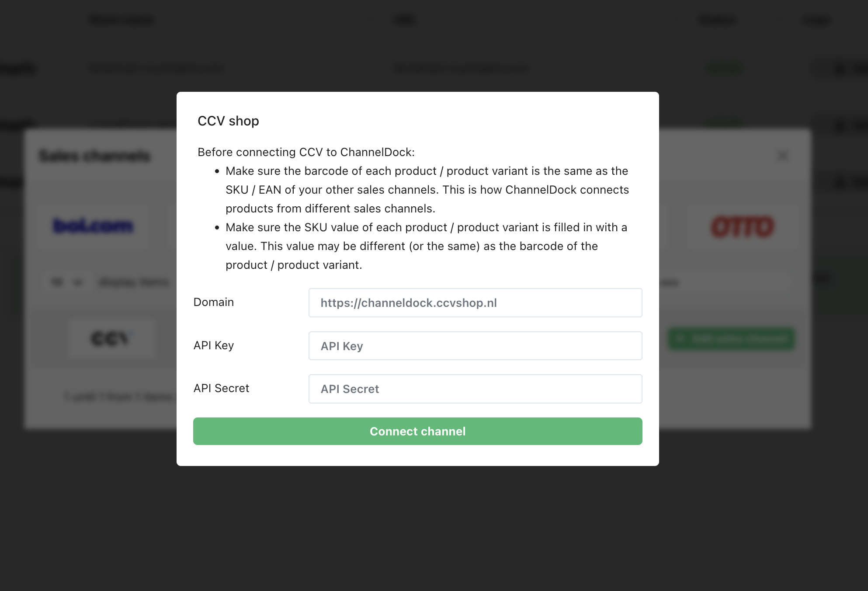Sort by the URL column header

[405, 20]
